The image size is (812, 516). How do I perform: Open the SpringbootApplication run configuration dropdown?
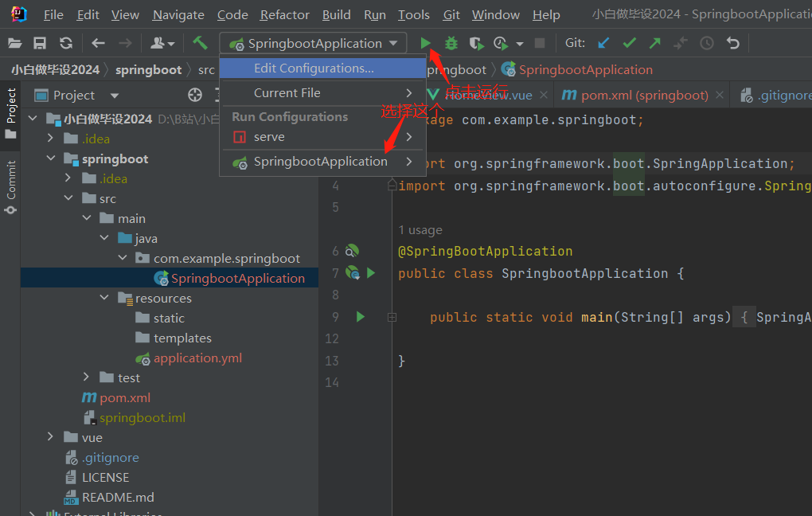[x=314, y=44]
